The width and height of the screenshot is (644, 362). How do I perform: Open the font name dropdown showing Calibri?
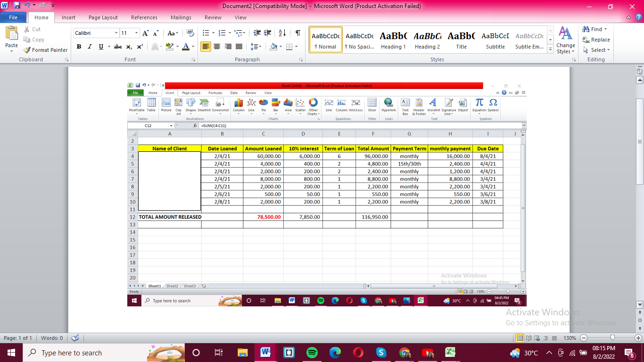(116, 33)
